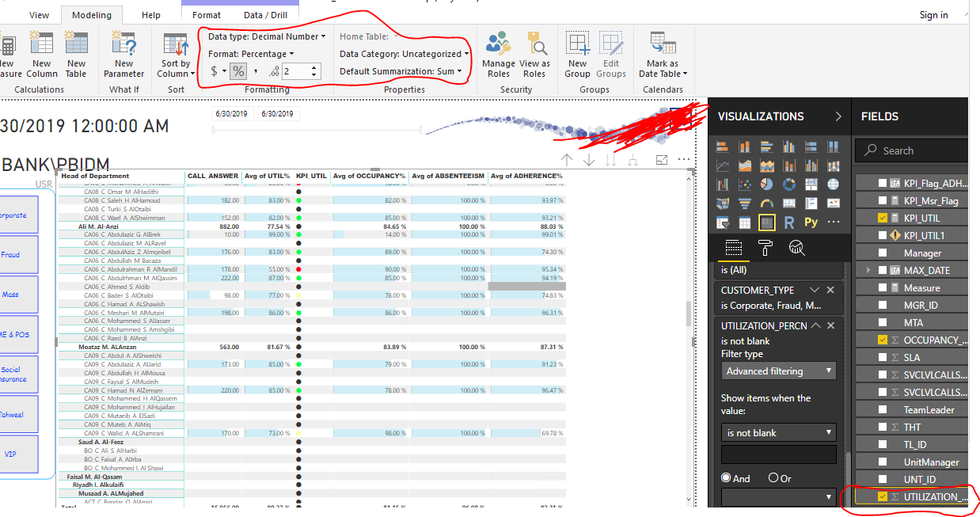The image size is (980, 517).
Task: Click the New Column button
Action: pyautogui.click(x=42, y=55)
